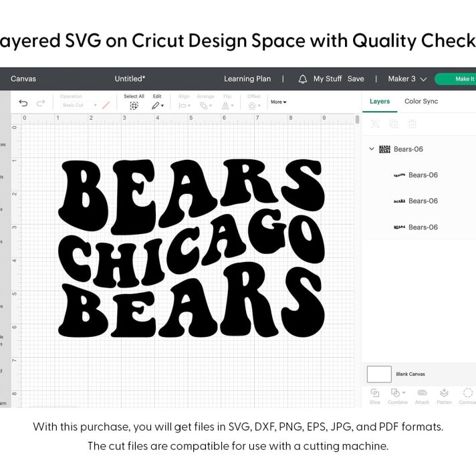
Task: Click the Slice tool icon
Action: pyautogui.click(x=374, y=393)
